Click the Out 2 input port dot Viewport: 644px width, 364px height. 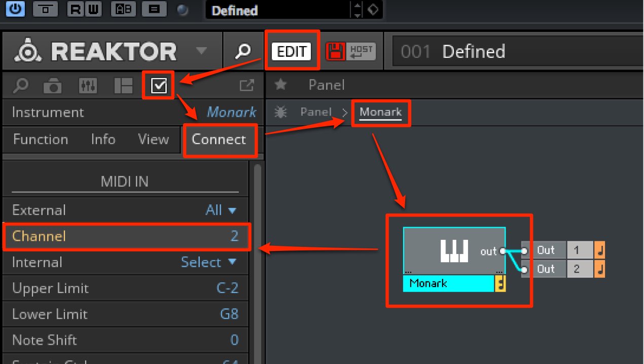pyautogui.click(x=524, y=269)
